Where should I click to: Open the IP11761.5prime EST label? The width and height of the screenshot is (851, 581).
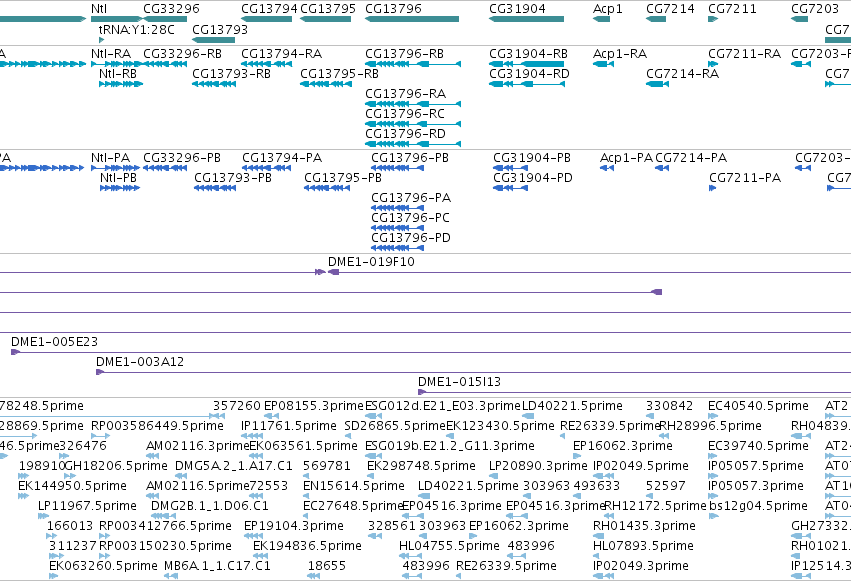click(x=289, y=426)
